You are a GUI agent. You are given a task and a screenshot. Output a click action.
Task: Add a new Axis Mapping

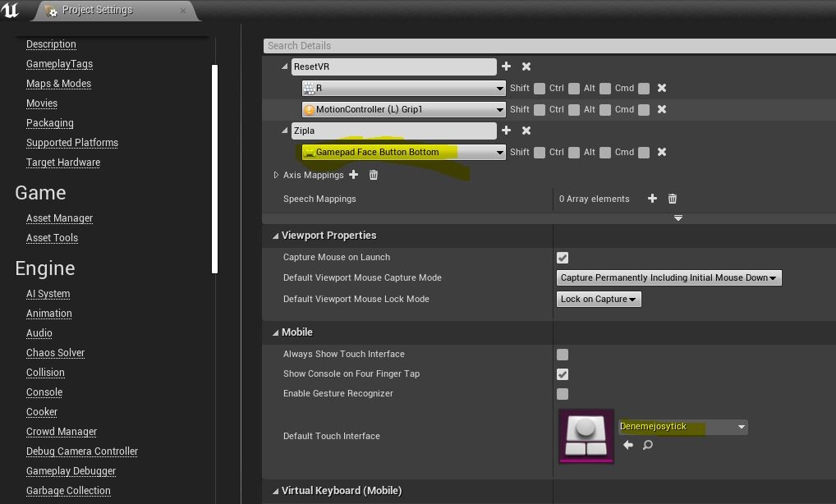(x=353, y=174)
